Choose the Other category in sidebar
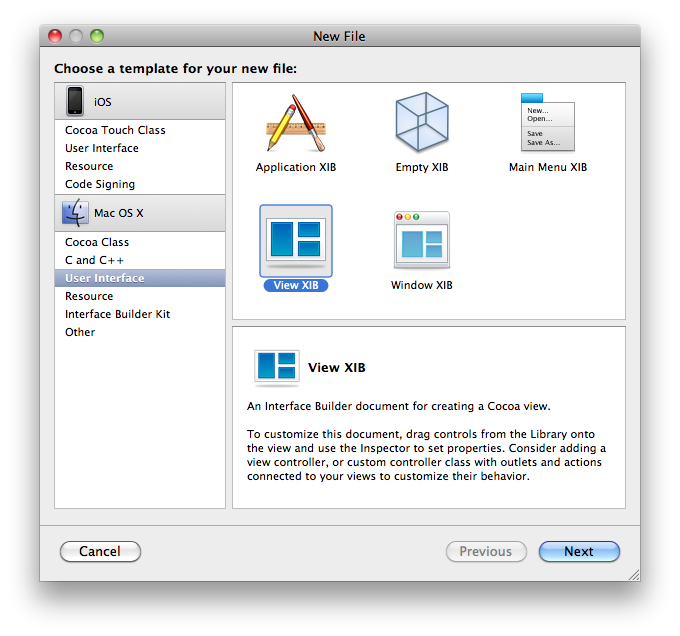The image size is (680, 636). point(80,332)
